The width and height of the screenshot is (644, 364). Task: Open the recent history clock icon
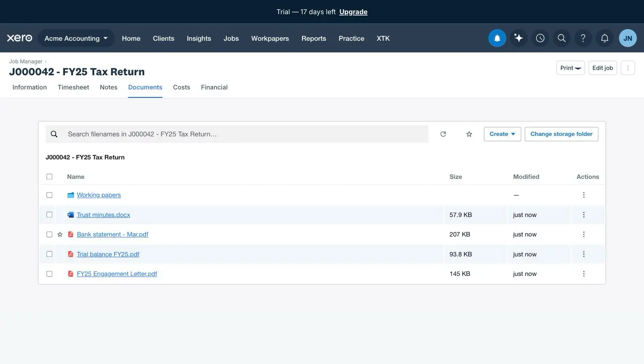coord(540,38)
